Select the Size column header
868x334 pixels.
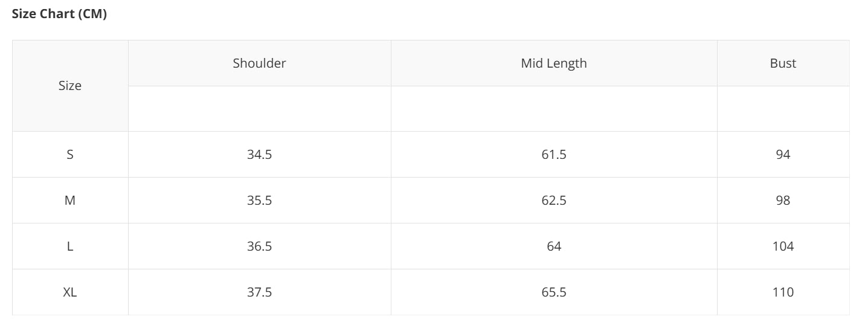coord(70,86)
